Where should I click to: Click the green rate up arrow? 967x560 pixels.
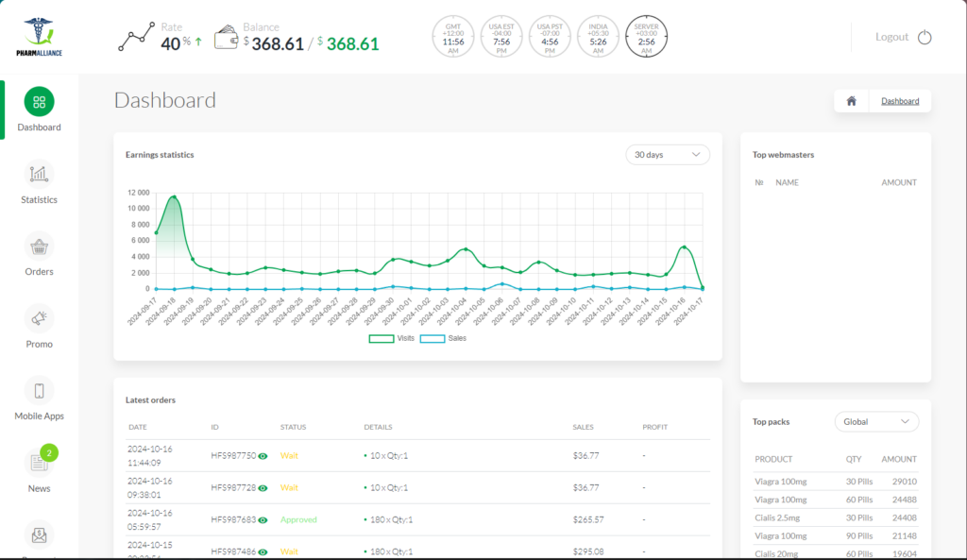(198, 42)
